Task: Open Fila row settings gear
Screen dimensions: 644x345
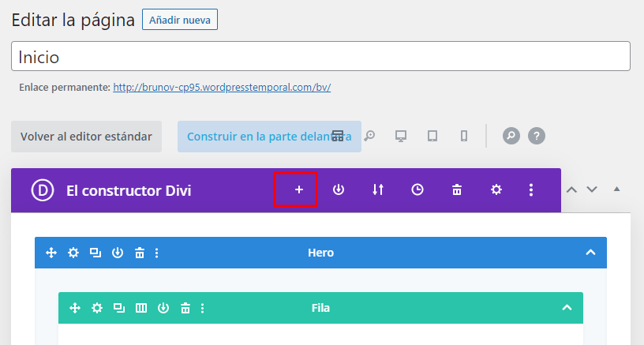Action: (97, 308)
